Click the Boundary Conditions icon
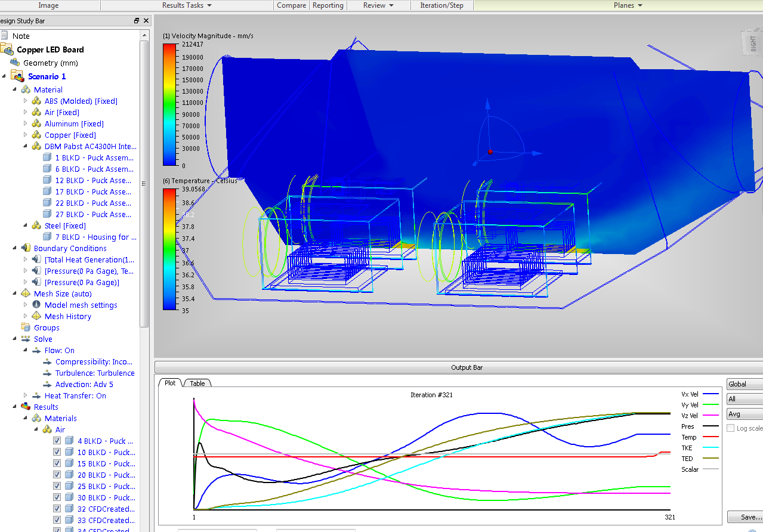The width and height of the screenshot is (763, 532). tap(24, 248)
